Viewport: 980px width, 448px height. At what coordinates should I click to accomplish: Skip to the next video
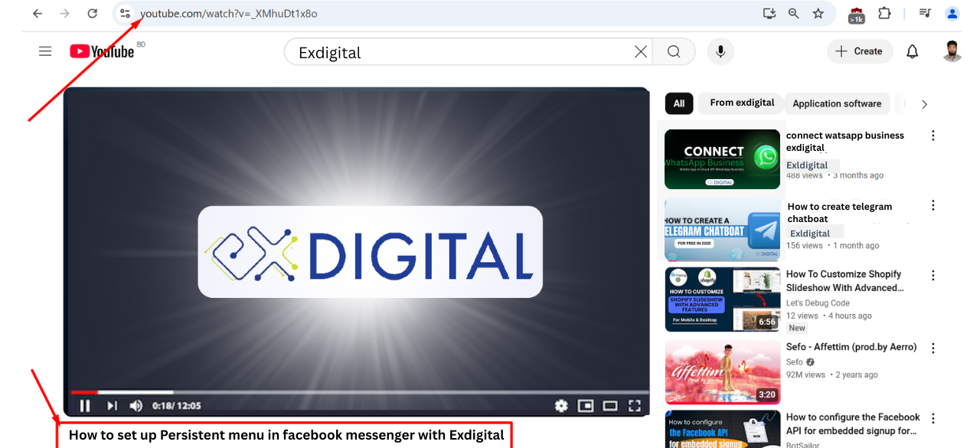click(x=112, y=406)
